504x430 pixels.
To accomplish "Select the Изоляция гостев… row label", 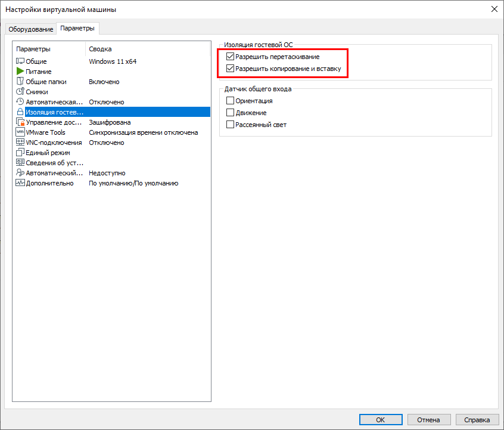I will pyautogui.click(x=54, y=112).
